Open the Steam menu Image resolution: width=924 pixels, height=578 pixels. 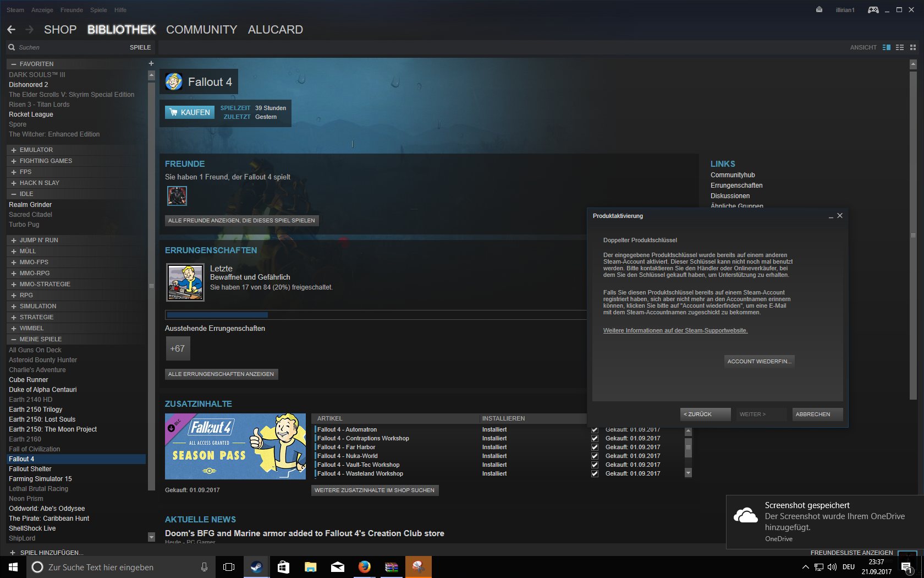pyautogui.click(x=15, y=10)
